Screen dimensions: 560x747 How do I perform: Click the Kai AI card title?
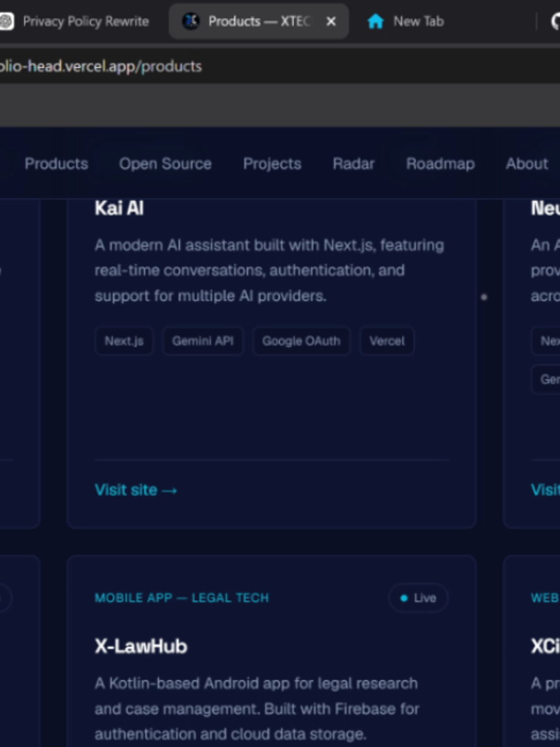click(x=119, y=208)
